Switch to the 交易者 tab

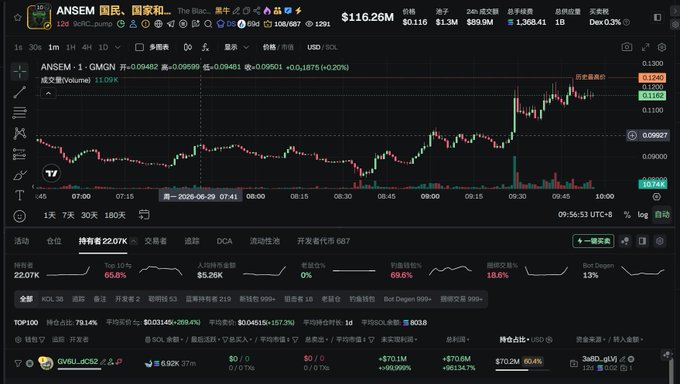(x=156, y=241)
